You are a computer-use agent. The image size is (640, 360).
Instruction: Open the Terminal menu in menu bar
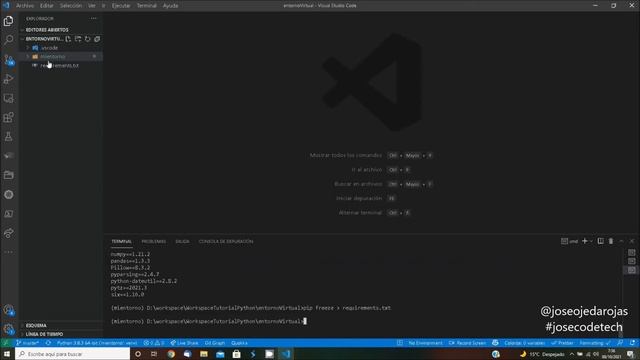(147, 6)
